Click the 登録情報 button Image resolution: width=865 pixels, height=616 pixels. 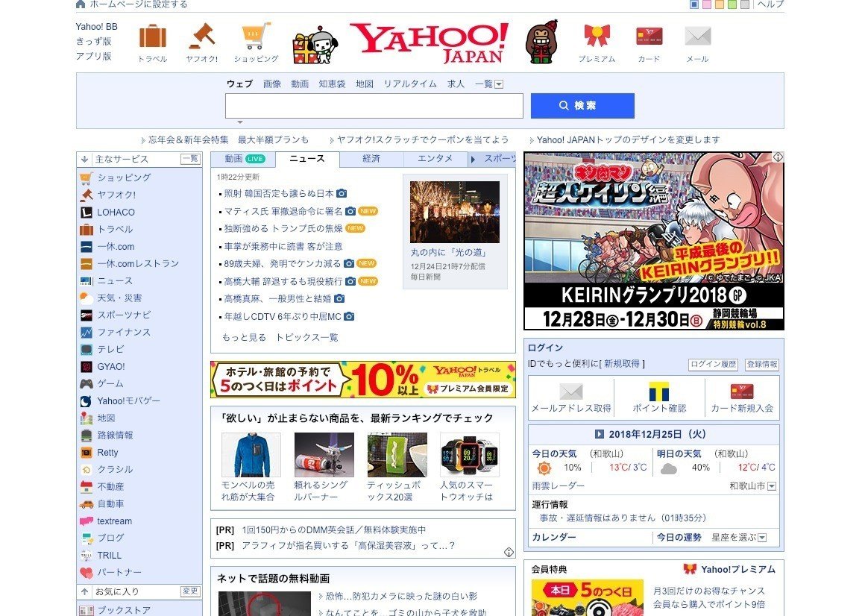point(762,365)
